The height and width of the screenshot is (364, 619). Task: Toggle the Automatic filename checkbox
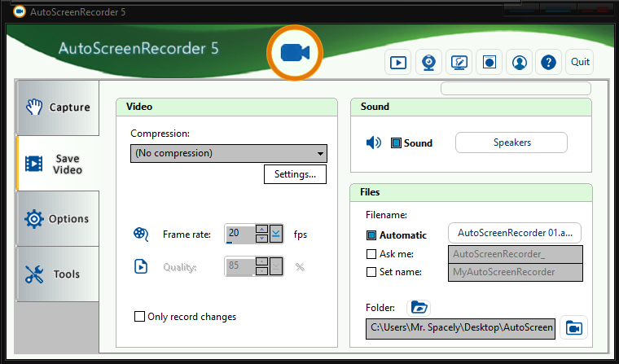tap(371, 235)
